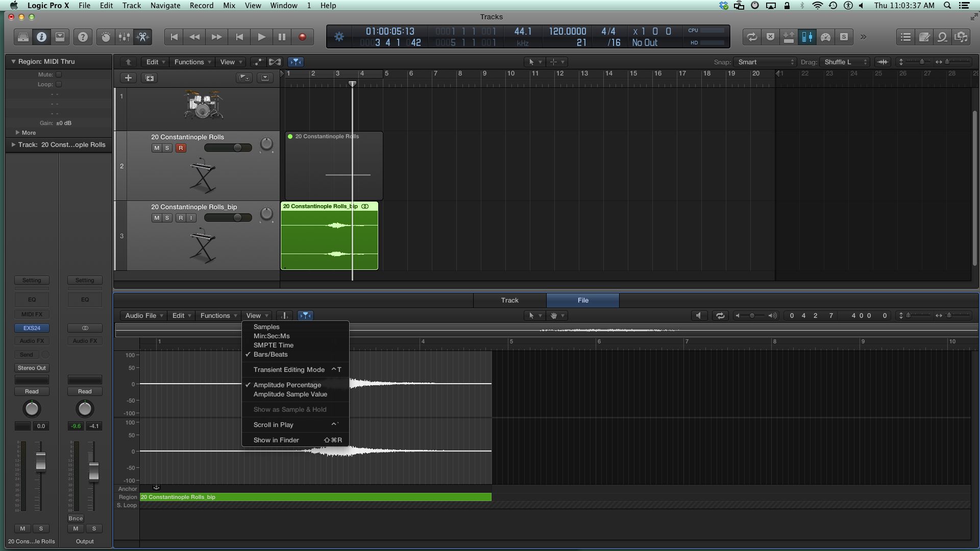Toggle the audio editor Cycle button
The width and height of the screenshot is (980, 551).
point(720,315)
